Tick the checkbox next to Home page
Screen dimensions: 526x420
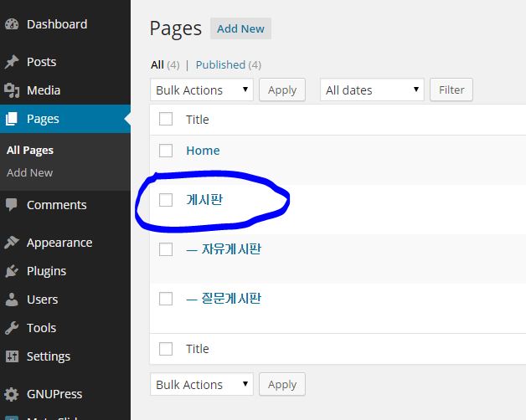pyautogui.click(x=166, y=151)
